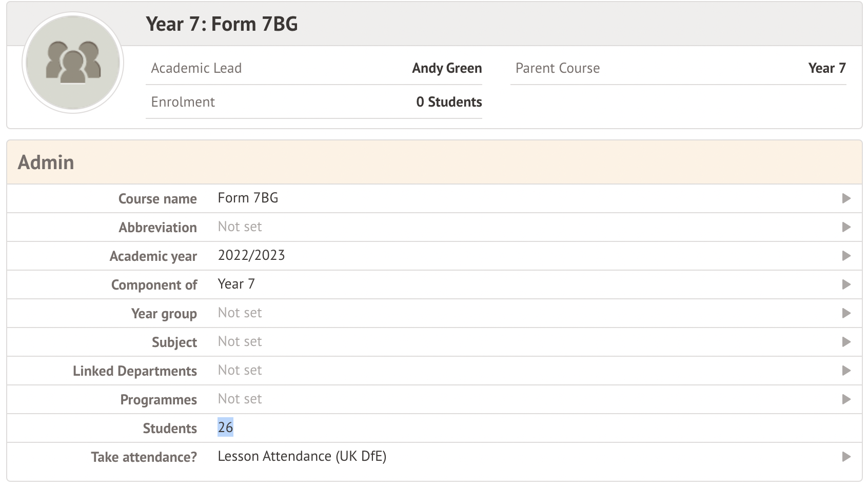This screenshot has height=490, width=868.
Task: Open Andy Green academic lead link
Action: (446, 68)
